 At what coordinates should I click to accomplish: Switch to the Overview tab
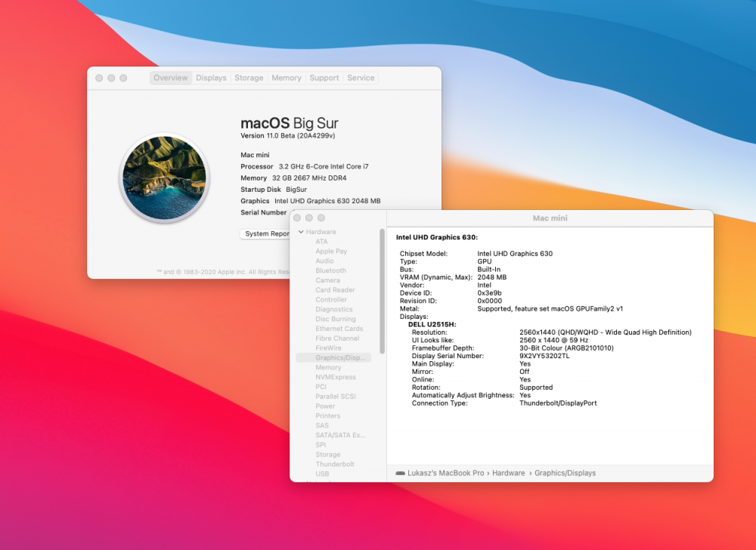coord(171,78)
